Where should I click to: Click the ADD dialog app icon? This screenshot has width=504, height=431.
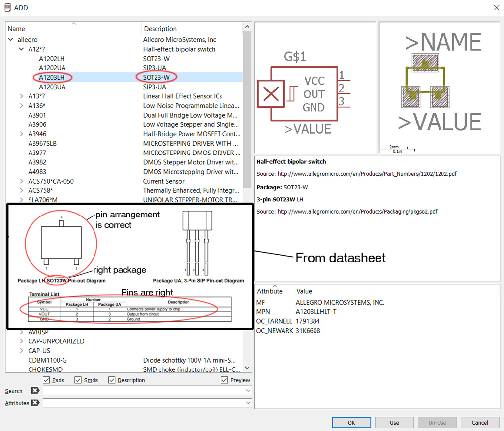pos(8,8)
